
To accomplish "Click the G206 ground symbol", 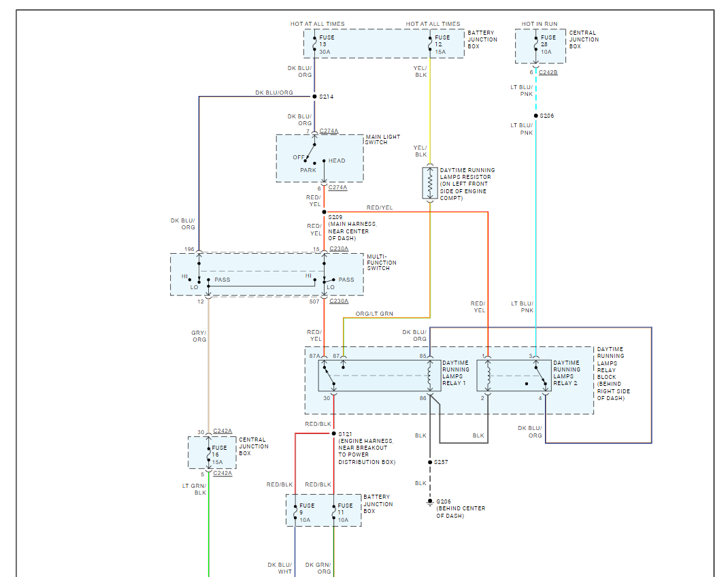I will click(x=430, y=503).
